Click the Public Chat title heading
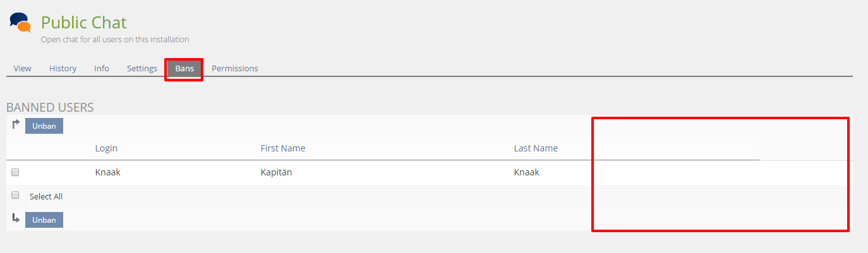Screen dimensions: 868x253 coord(84,23)
